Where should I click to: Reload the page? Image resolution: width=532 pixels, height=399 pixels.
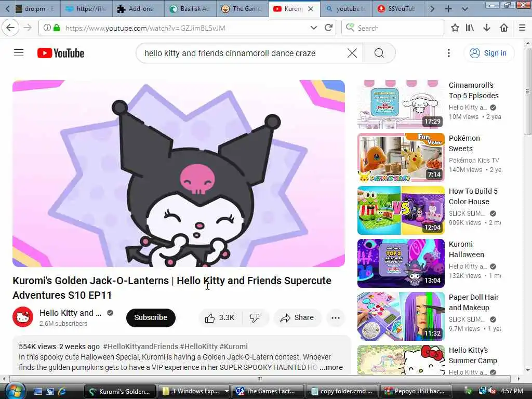pyautogui.click(x=328, y=28)
